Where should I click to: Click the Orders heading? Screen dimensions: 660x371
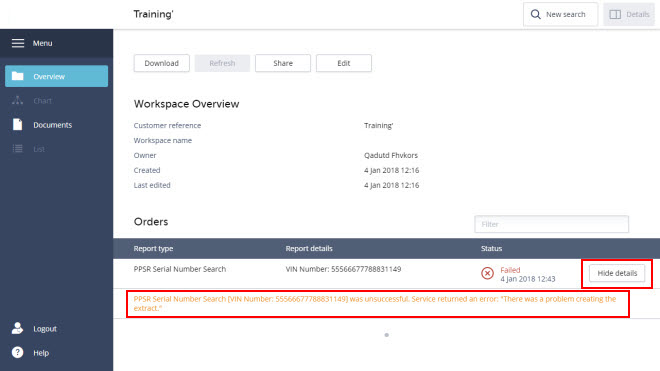[151, 222]
